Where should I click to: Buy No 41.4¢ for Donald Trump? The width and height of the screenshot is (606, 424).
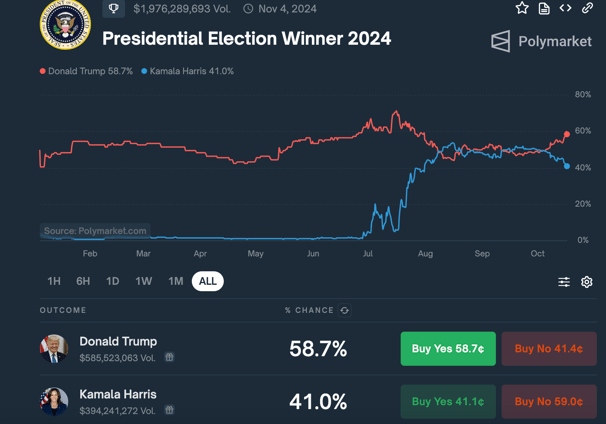tap(549, 349)
